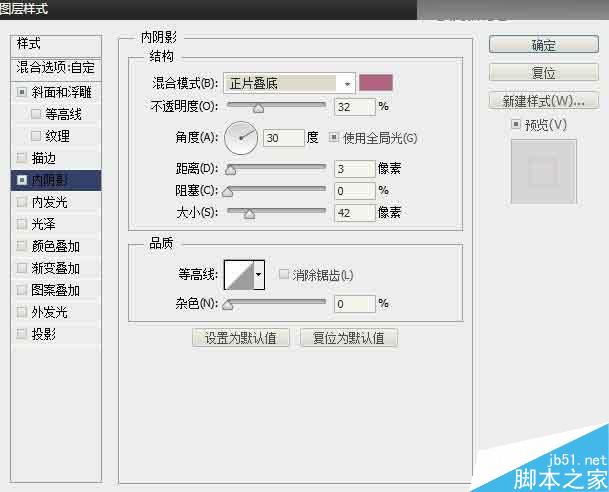Open 等高线 sub-item settings
609x492 pixels.
(63, 114)
